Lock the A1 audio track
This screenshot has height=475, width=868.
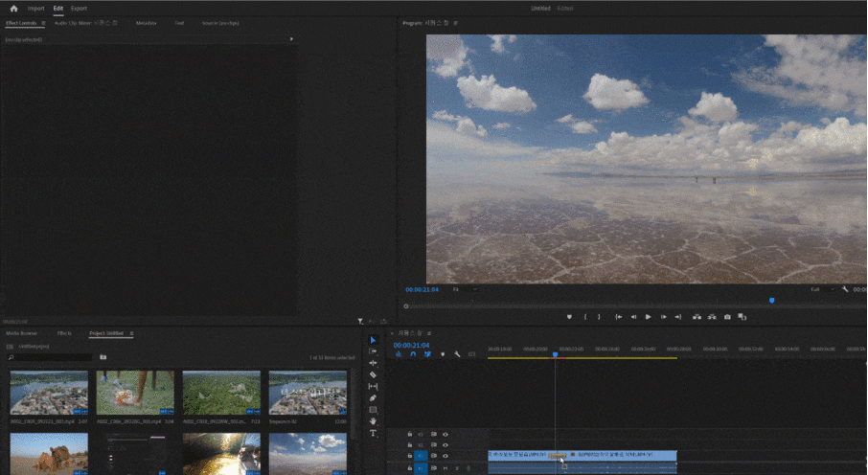coord(410,468)
